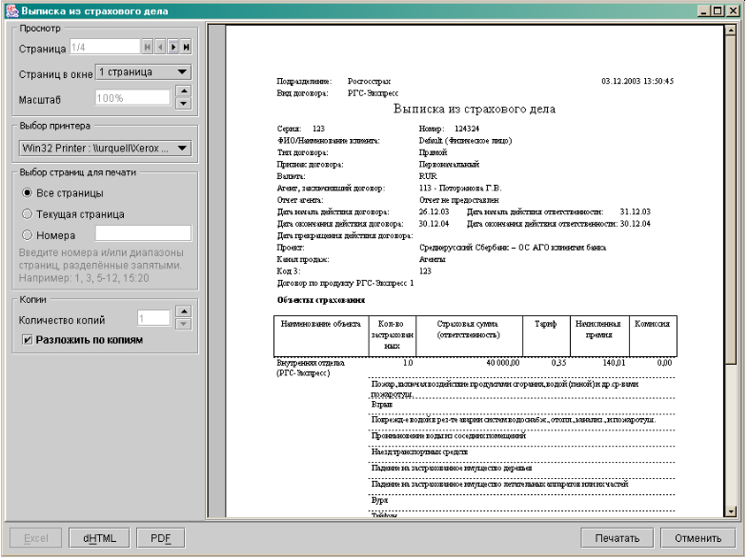Select the 'Номера' radio button

pyautogui.click(x=28, y=235)
